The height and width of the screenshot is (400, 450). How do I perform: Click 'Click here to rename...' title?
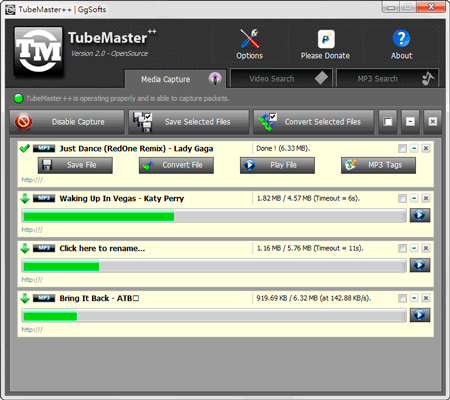[102, 249]
